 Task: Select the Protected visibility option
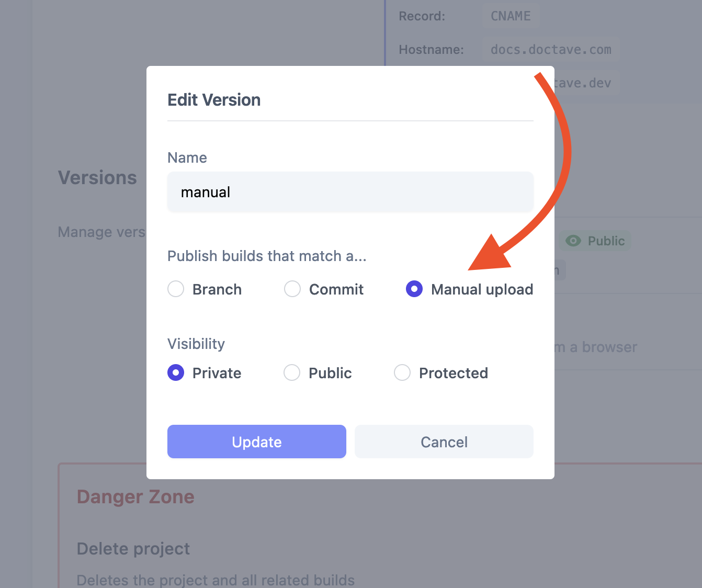[x=402, y=372]
